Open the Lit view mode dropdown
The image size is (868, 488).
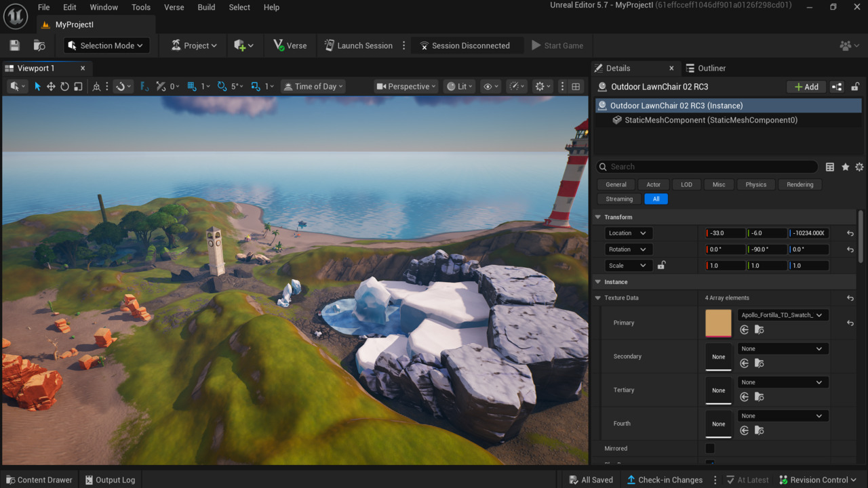pyautogui.click(x=460, y=86)
